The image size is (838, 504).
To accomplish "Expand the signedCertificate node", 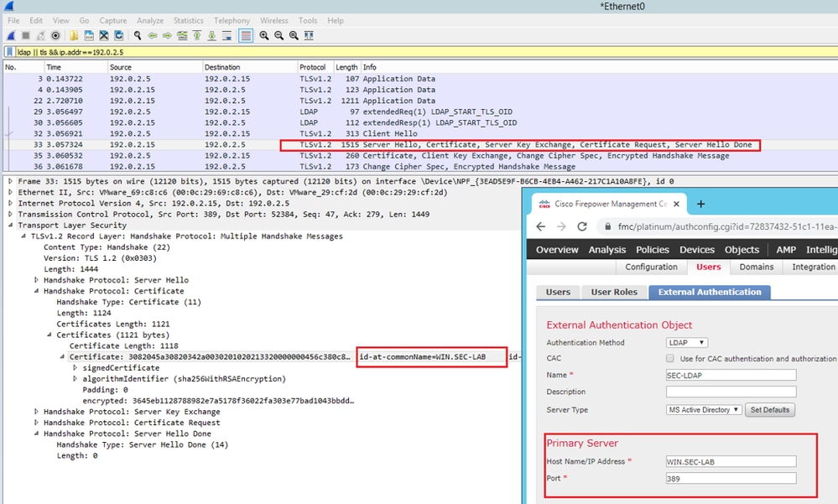I will 75,367.
